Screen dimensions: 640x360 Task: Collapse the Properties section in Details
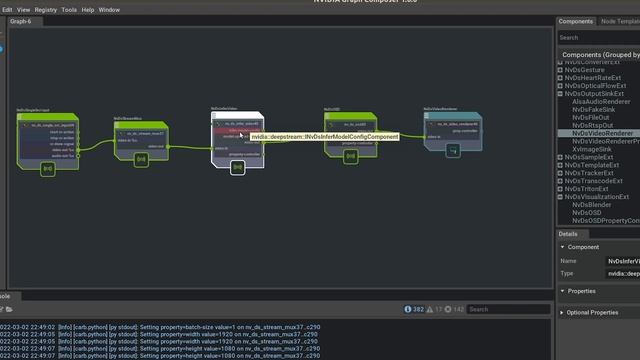pyautogui.click(x=562, y=291)
